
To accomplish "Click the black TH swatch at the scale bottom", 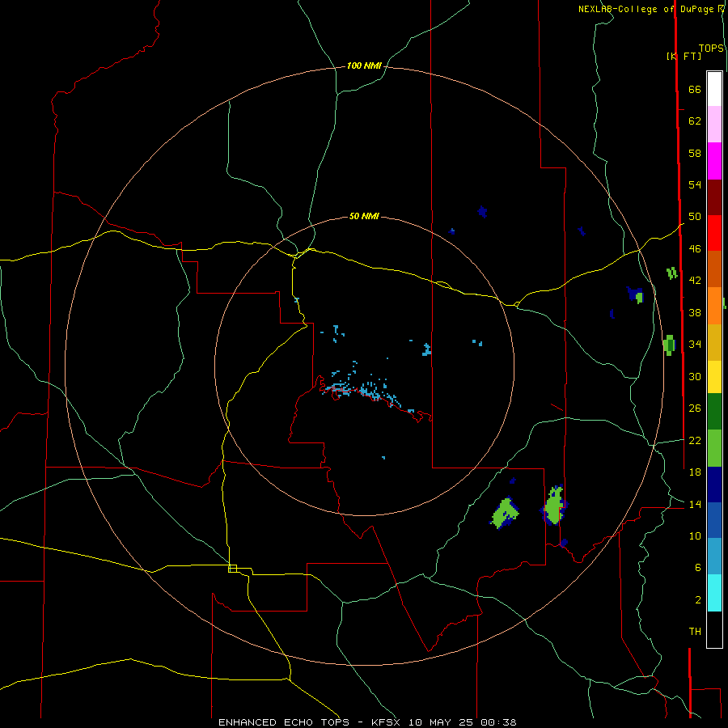I will click(714, 629).
